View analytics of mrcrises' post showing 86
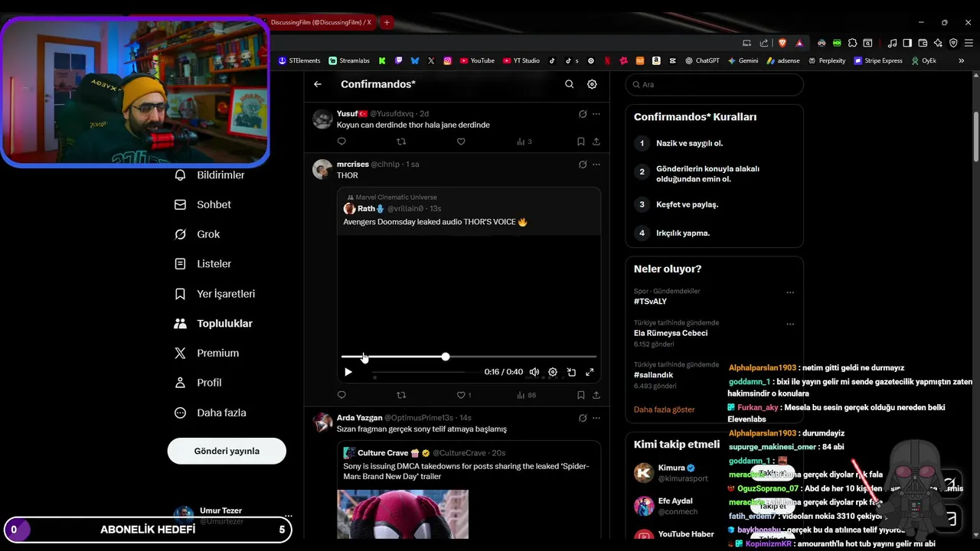The width and height of the screenshot is (980, 551). 526,395
